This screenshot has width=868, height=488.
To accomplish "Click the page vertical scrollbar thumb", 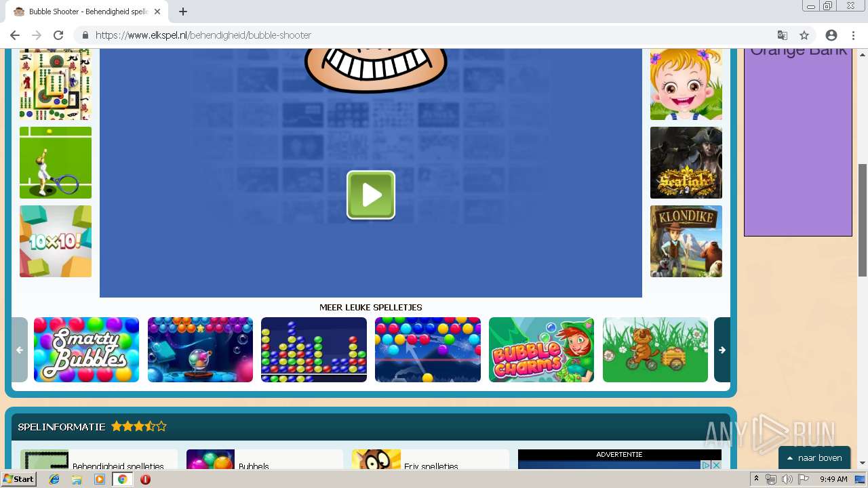I will (x=863, y=220).
